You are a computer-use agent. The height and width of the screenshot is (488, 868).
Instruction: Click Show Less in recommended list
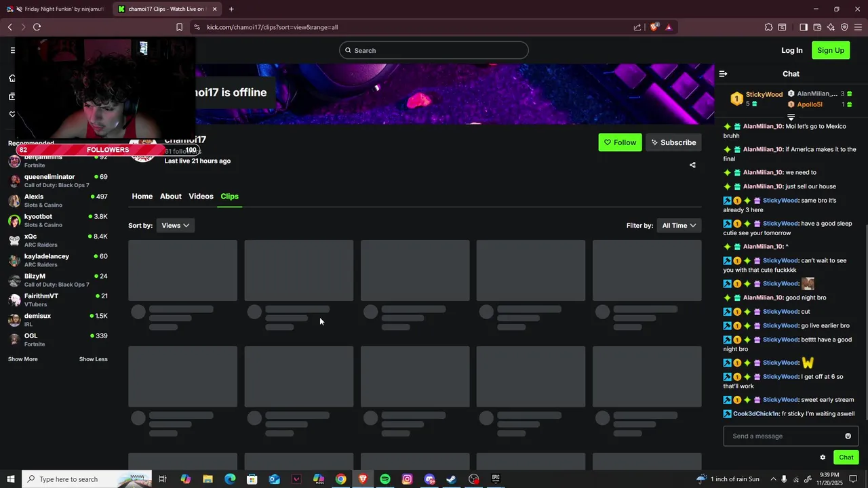click(x=94, y=359)
